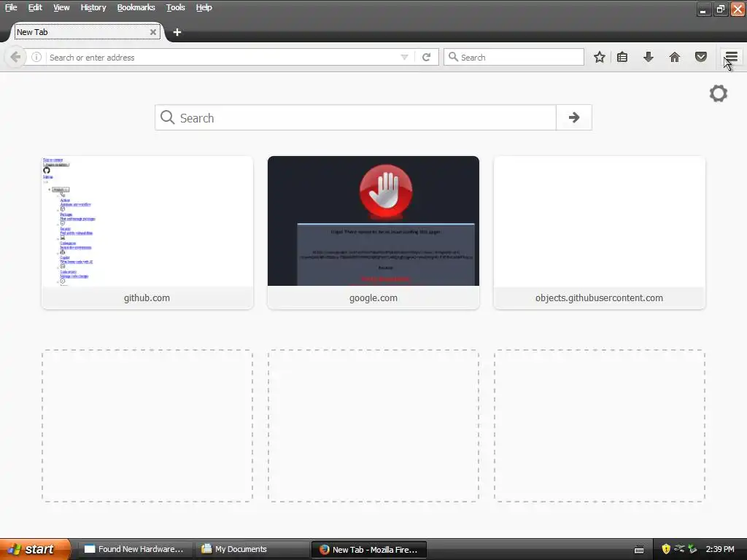Click the google.com tile label
The height and width of the screenshot is (560, 747).
click(373, 297)
